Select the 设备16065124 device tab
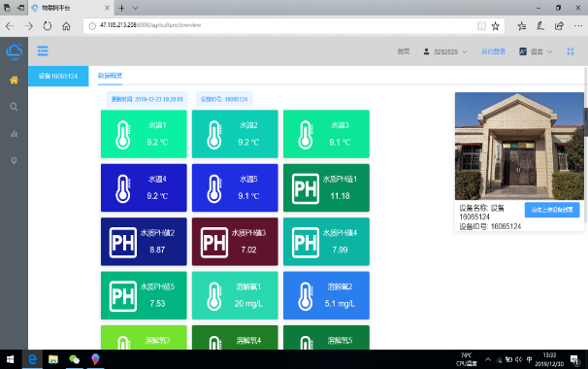The image size is (588, 369). (58, 76)
